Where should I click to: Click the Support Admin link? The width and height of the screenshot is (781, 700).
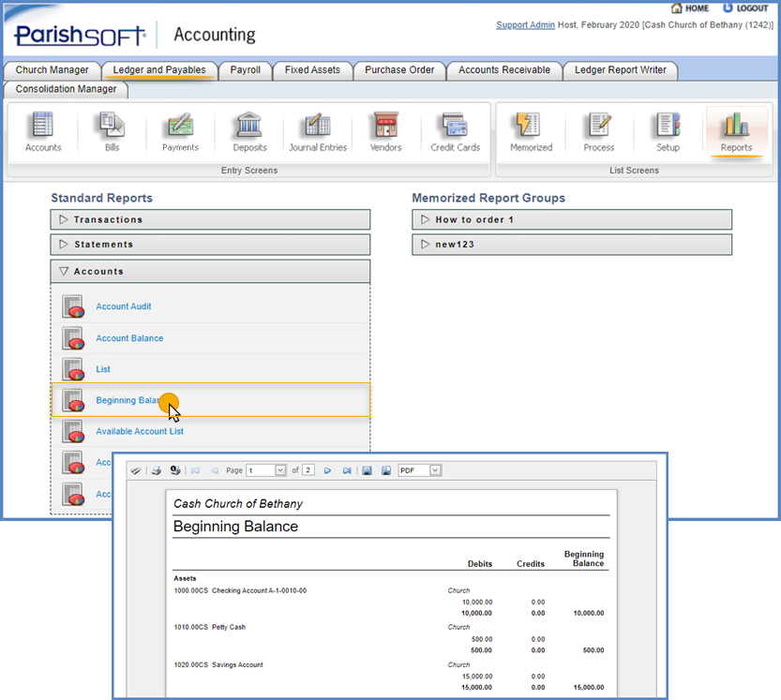coord(525,25)
